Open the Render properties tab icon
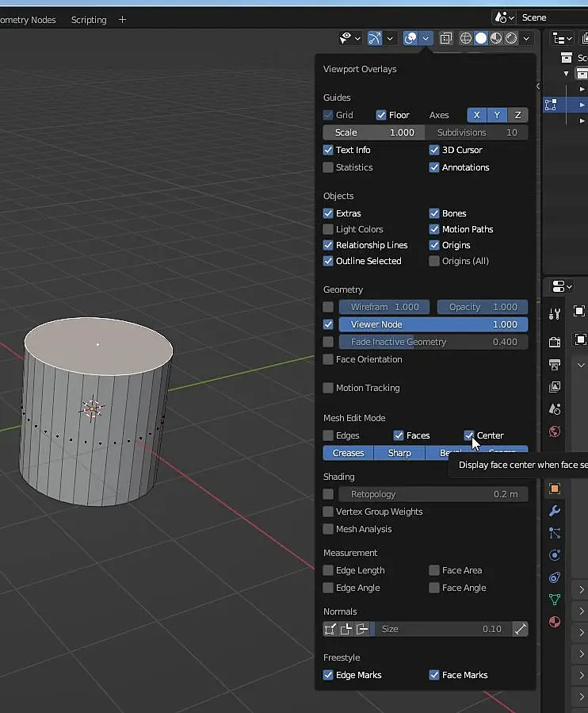Image resolution: width=588 pixels, height=713 pixels. 555,343
